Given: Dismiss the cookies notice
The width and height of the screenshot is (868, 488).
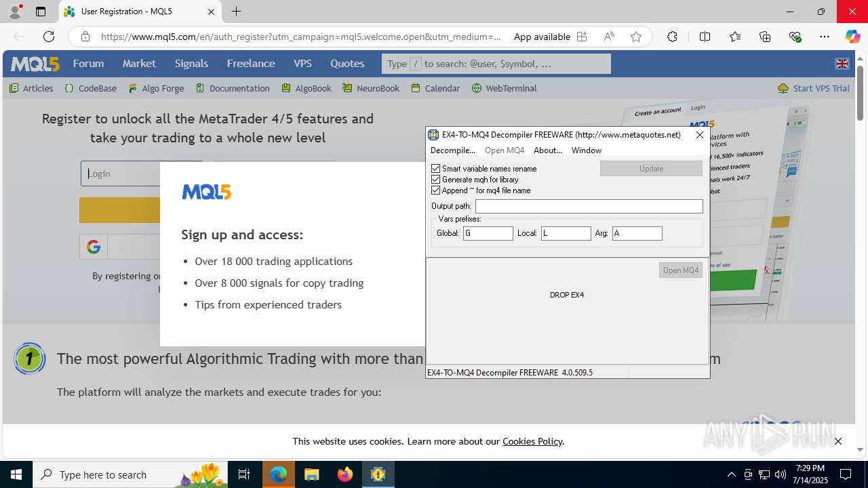Looking at the screenshot, I should [838, 441].
